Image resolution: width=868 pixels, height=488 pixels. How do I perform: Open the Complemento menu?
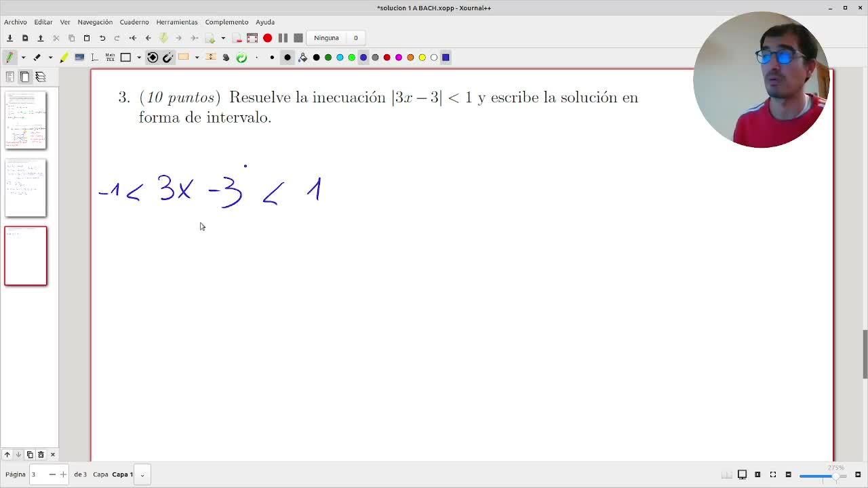click(226, 22)
